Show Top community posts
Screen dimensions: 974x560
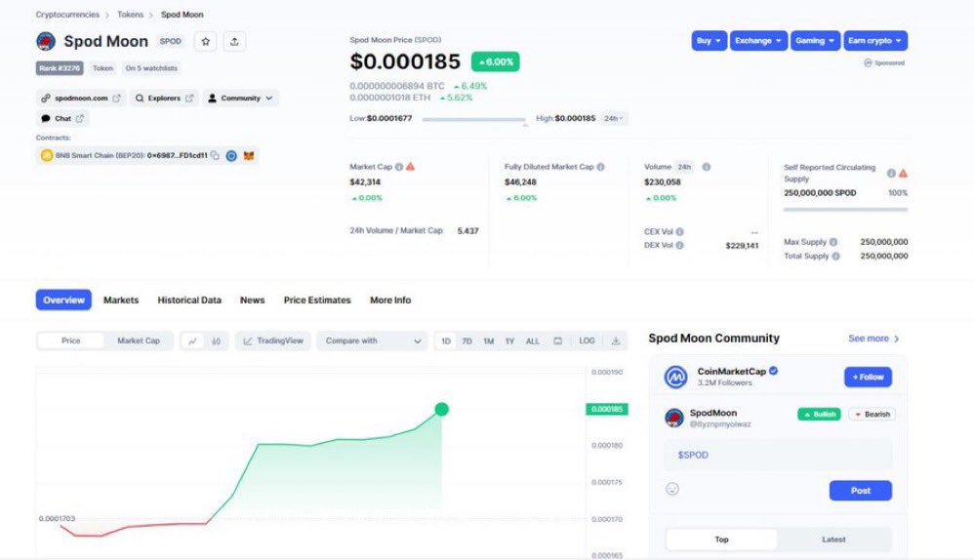pos(721,540)
